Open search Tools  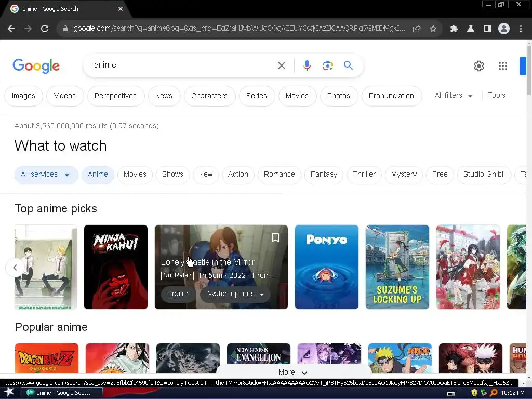[496, 96]
